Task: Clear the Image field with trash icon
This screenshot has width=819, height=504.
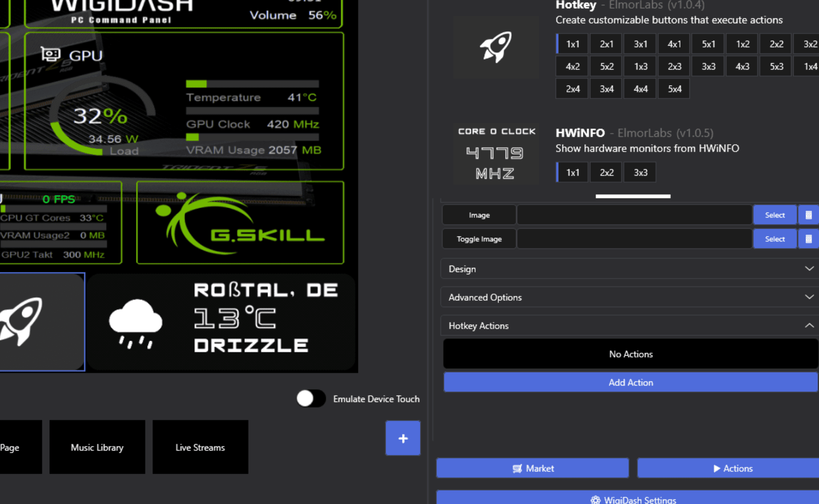Action: (x=809, y=215)
